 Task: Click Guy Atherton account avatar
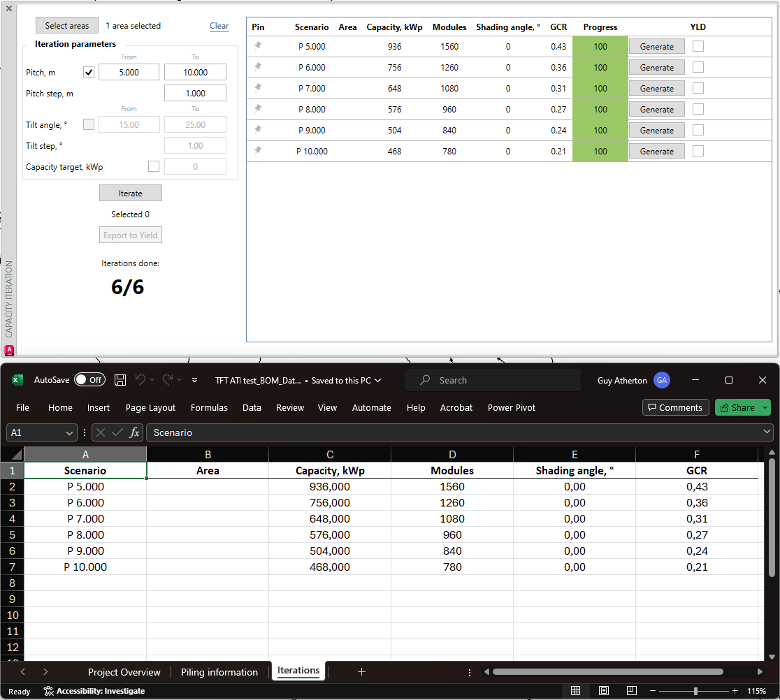[661, 380]
